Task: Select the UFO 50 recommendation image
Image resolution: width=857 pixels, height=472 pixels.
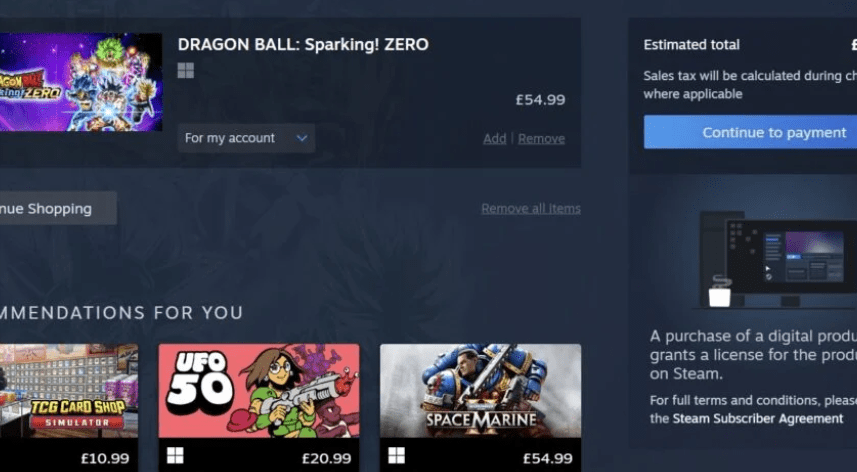Action: click(258, 390)
